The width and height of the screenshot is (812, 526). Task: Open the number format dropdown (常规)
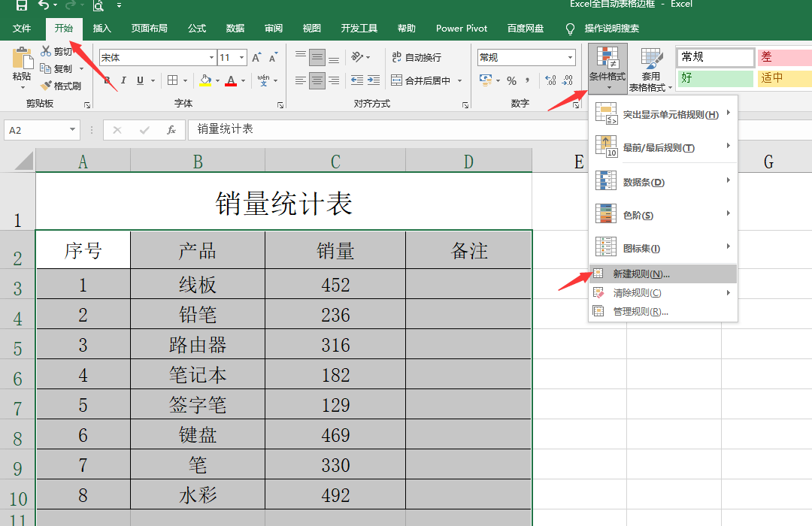570,57
